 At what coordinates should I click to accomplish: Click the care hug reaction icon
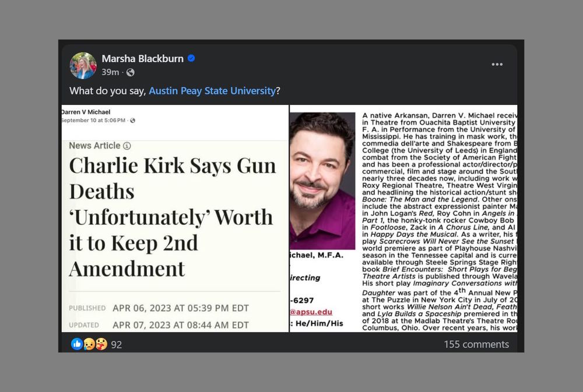(101, 344)
